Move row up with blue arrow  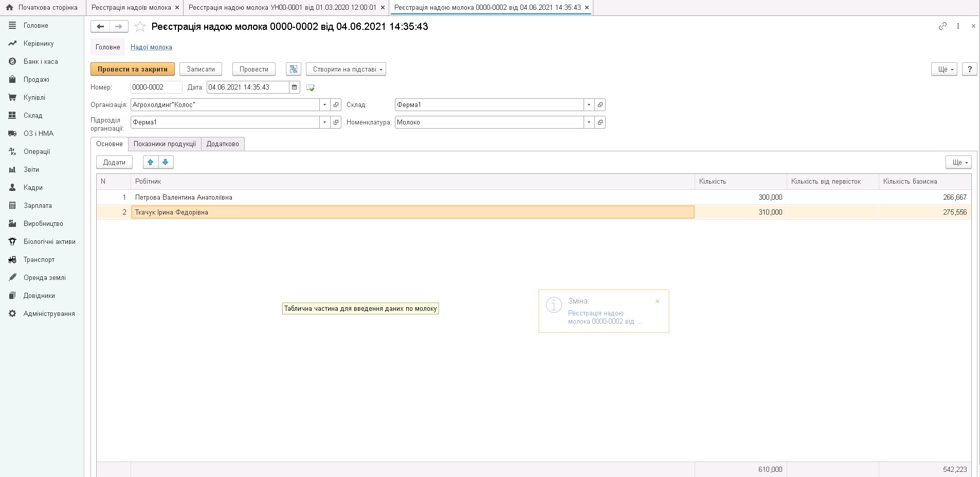pos(151,163)
